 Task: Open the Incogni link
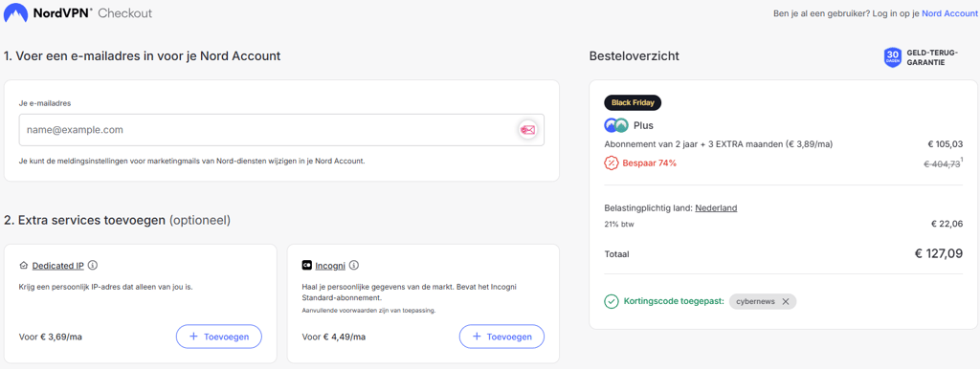330,266
